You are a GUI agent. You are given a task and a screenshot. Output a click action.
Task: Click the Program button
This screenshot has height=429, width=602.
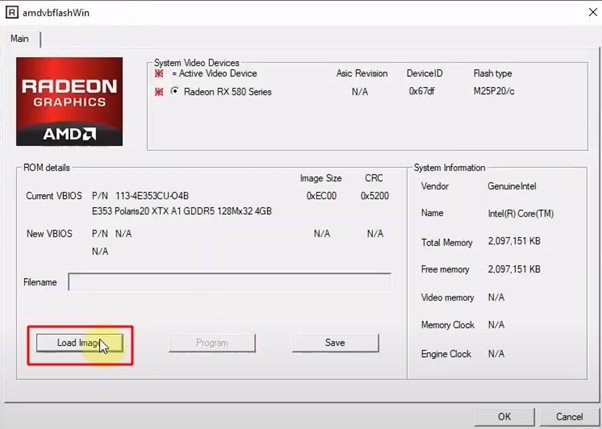pos(212,343)
